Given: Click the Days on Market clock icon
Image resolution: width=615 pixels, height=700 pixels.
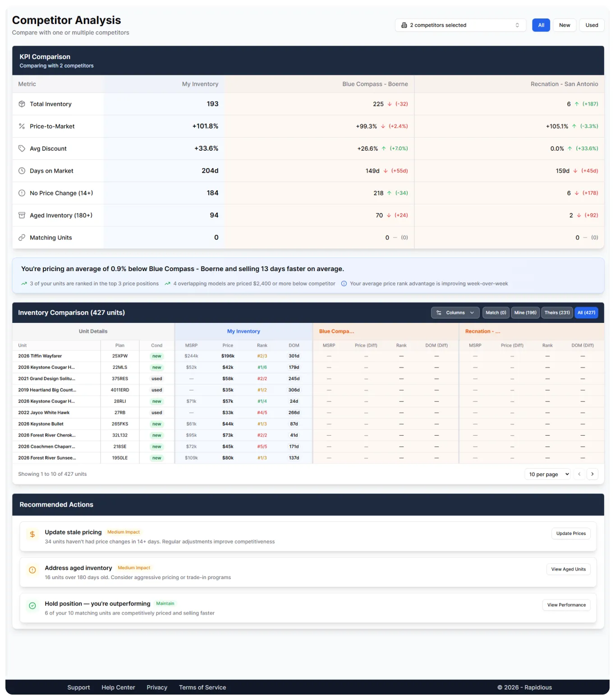Looking at the screenshot, I should (x=22, y=170).
